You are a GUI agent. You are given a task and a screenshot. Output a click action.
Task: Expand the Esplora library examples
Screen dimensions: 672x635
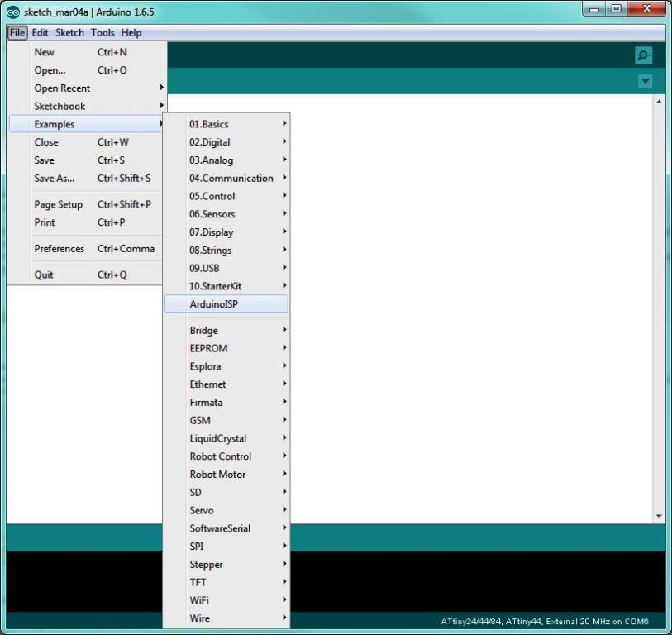(226, 366)
